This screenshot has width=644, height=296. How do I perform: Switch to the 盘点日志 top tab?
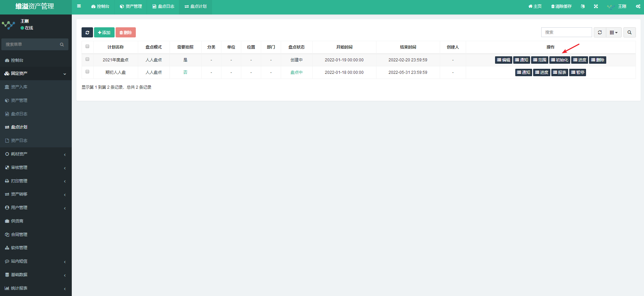tap(163, 6)
